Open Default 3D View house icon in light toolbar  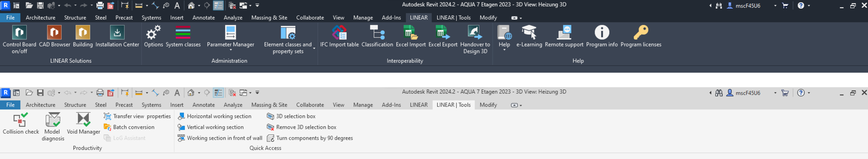click(x=191, y=93)
